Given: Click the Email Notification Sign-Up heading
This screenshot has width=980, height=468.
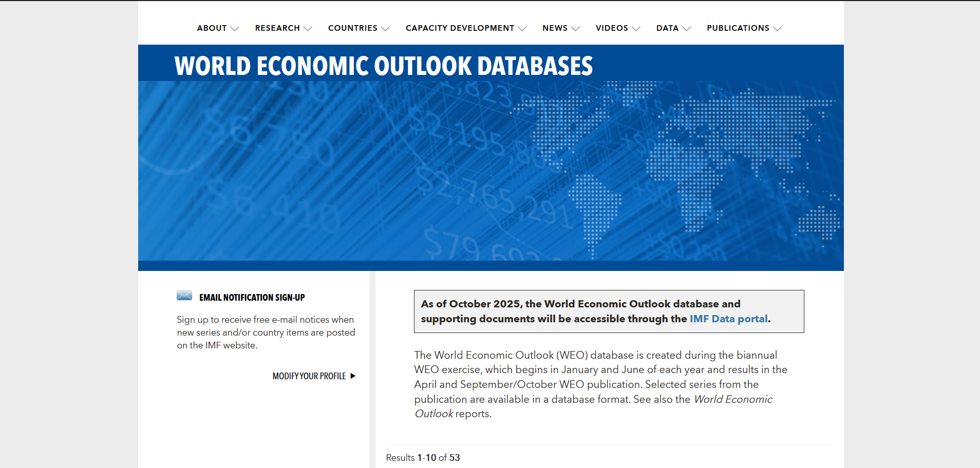Looking at the screenshot, I should point(252,298).
